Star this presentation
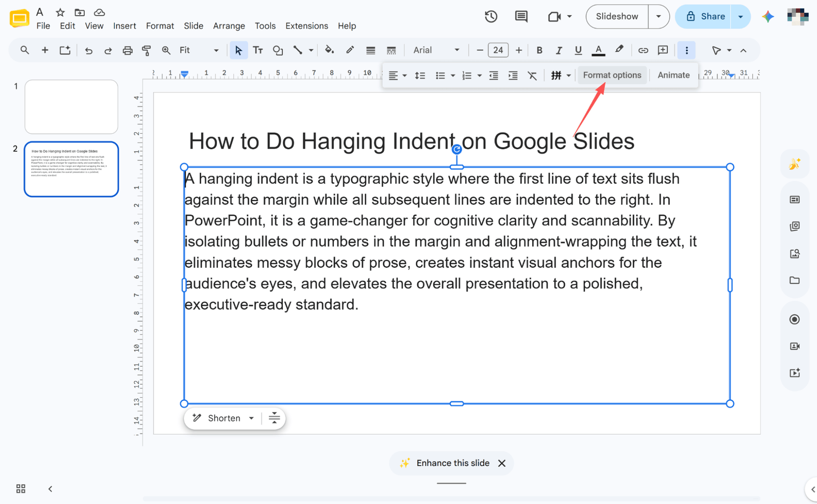The width and height of the screenshot is (817, 504). (x=60, y=12)
